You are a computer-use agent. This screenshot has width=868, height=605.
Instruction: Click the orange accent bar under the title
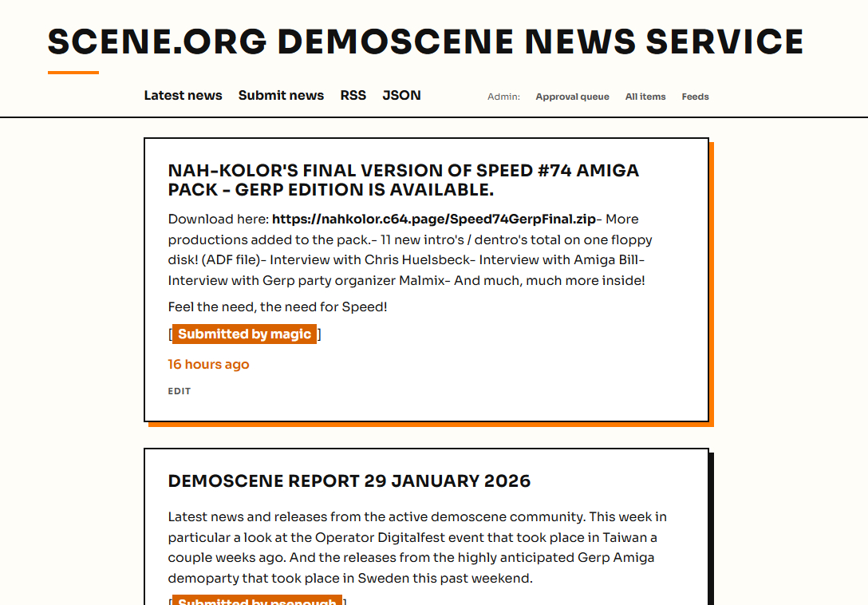(x=73, y=73)
